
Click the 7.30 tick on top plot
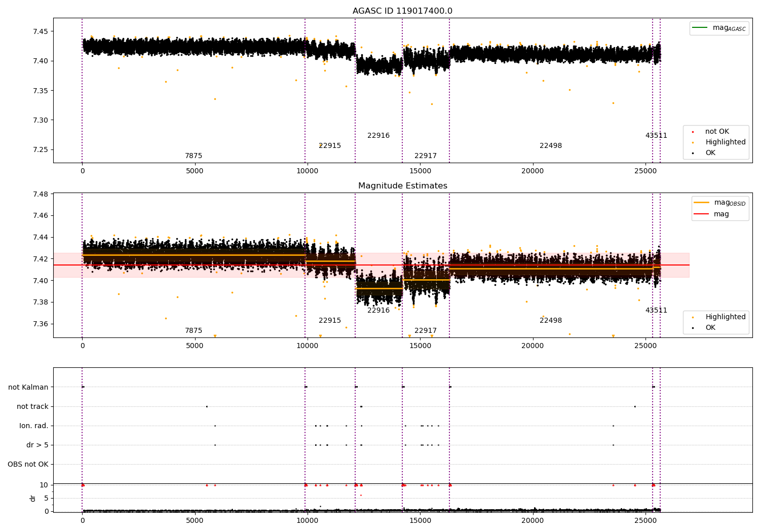[41, 121]
